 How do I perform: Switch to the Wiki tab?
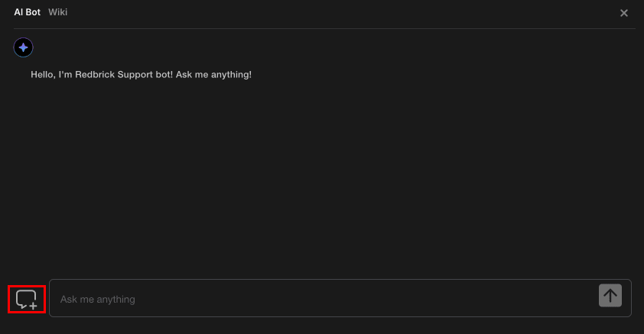(x=58, y=12)
